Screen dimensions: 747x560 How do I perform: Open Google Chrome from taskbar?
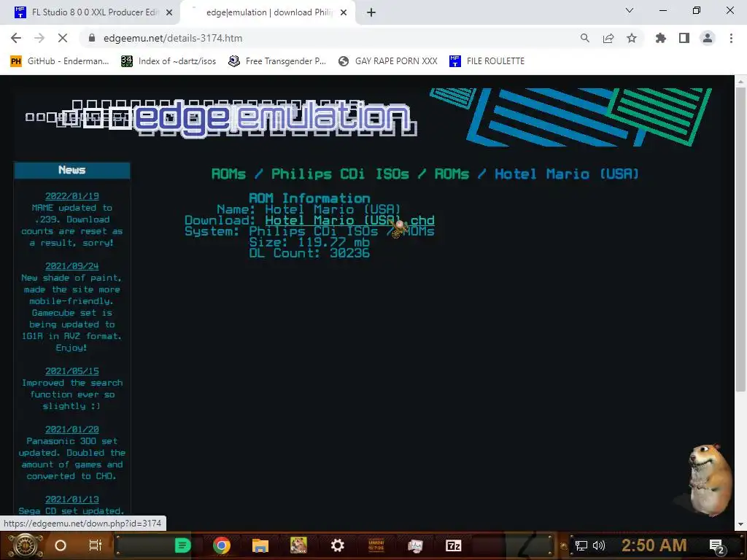point(222,545)
